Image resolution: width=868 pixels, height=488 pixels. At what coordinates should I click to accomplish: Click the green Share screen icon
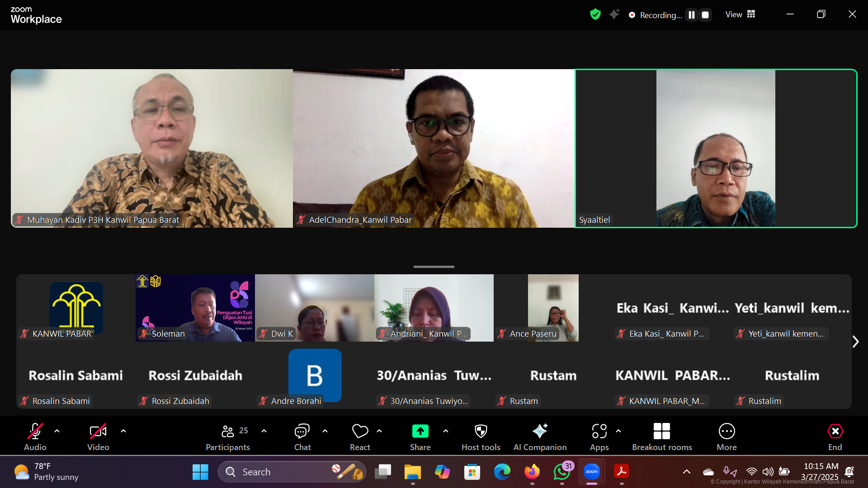[420, 432]
